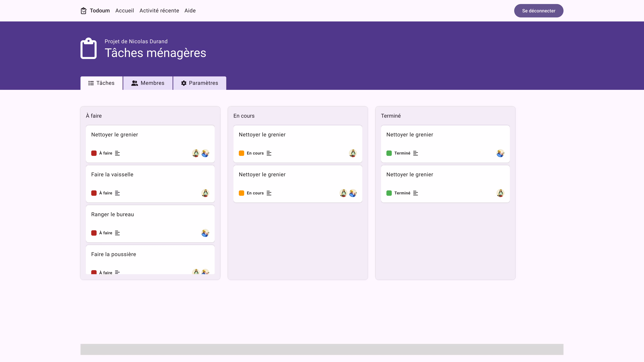Click orange status square on single-avatar En cours card
The image size is (644, 362).
[241, 153]
